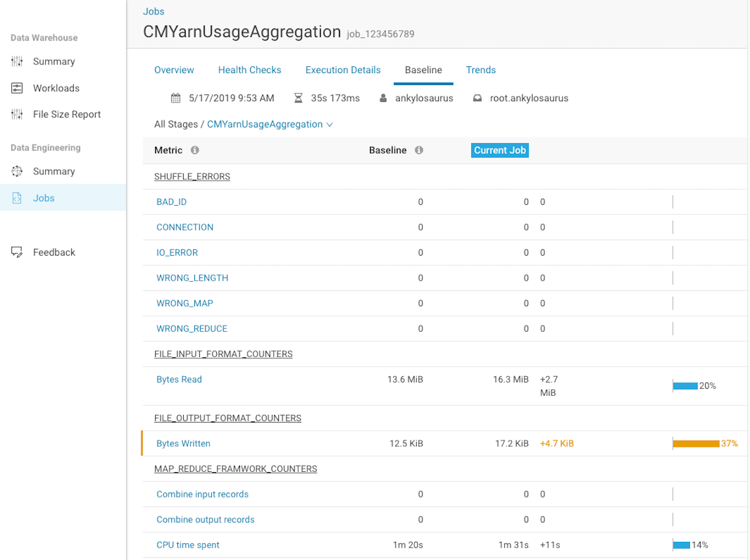Click the Workloads icon in sidebar
Viewport: 750px width, 560px height.
[x=17, y=88]
